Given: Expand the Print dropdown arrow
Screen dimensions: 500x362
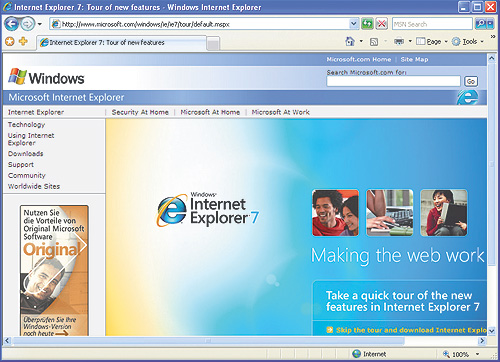Looking at the screenshot, I should 410,41.
